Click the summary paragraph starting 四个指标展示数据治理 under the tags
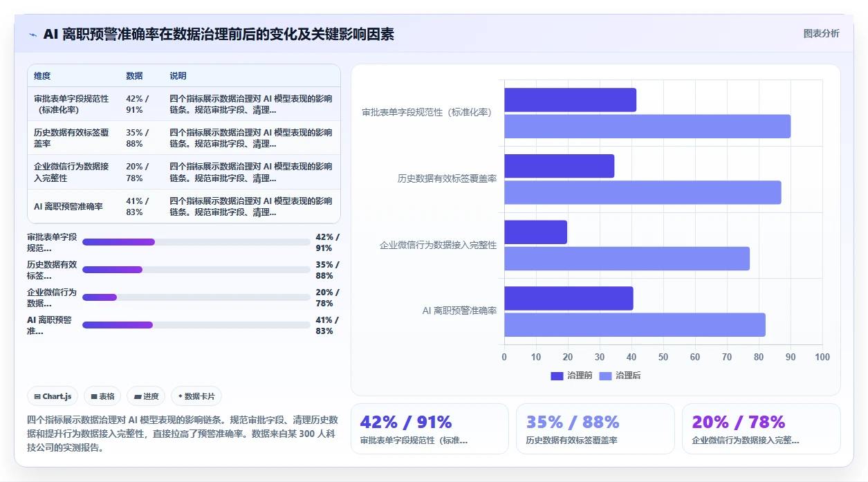The height and width of the screenshot is (482, 868). click(x=183, y=434)
